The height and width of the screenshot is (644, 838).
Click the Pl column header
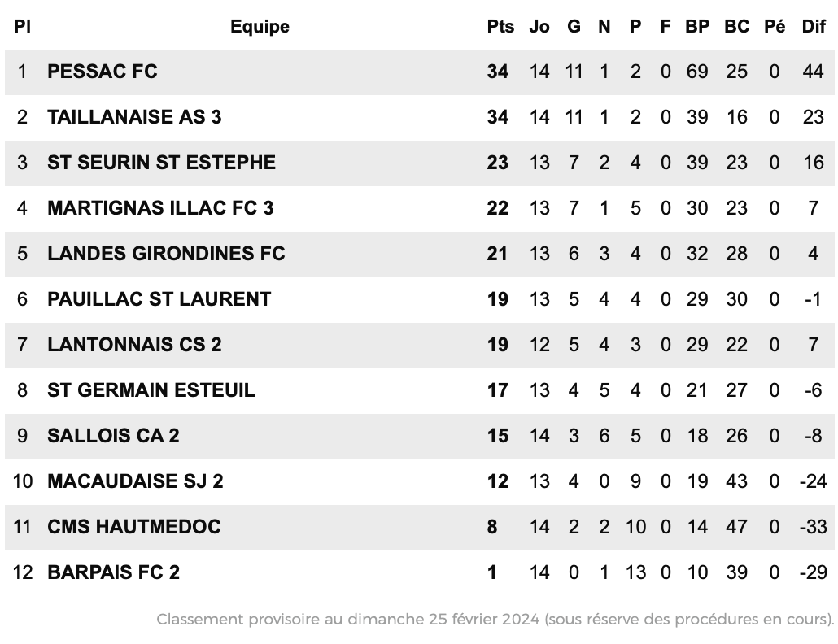(22, 26)
